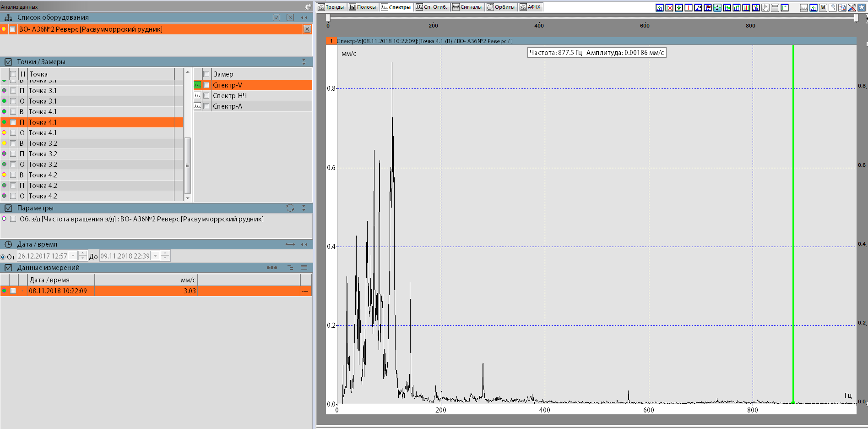Screen dimensions: 868x429
Task: Select the Спектр-А measurement row
Action: click(x=253, y=106)
